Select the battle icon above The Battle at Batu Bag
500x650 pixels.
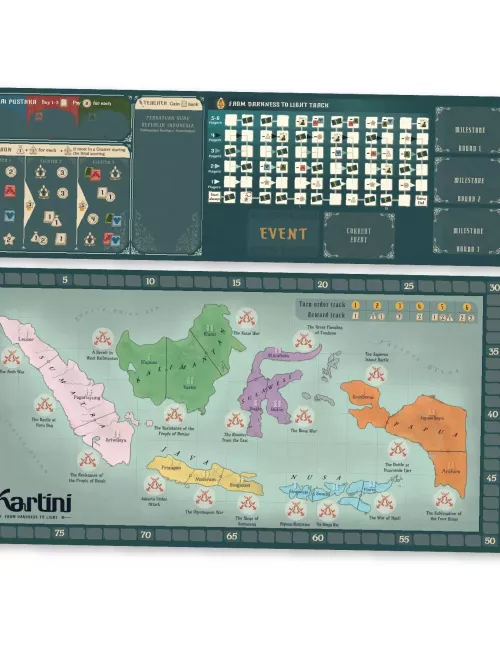[44, 405]
